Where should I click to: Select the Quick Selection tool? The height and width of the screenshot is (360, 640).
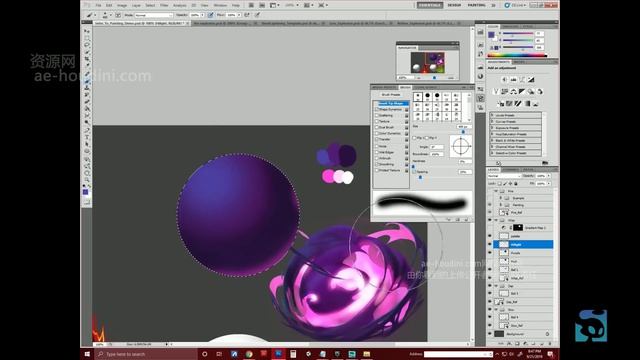coord(87,52)
